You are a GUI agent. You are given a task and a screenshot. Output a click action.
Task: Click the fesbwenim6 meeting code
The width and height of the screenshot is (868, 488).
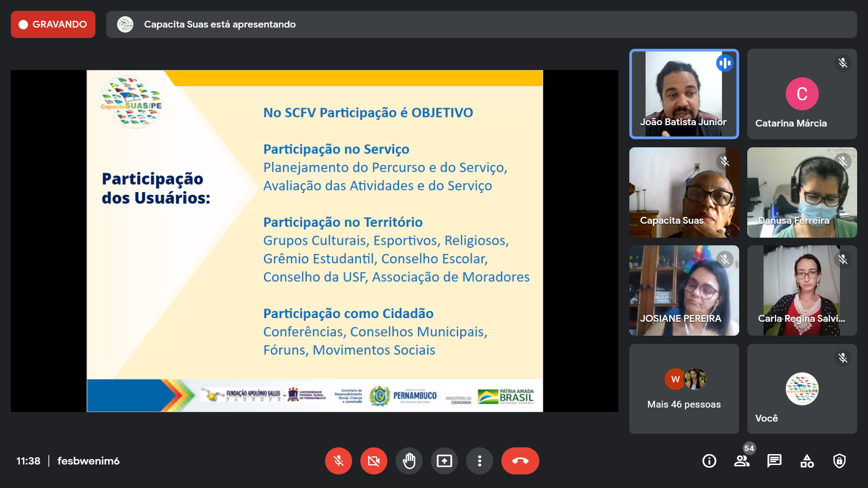click(88, 461)
